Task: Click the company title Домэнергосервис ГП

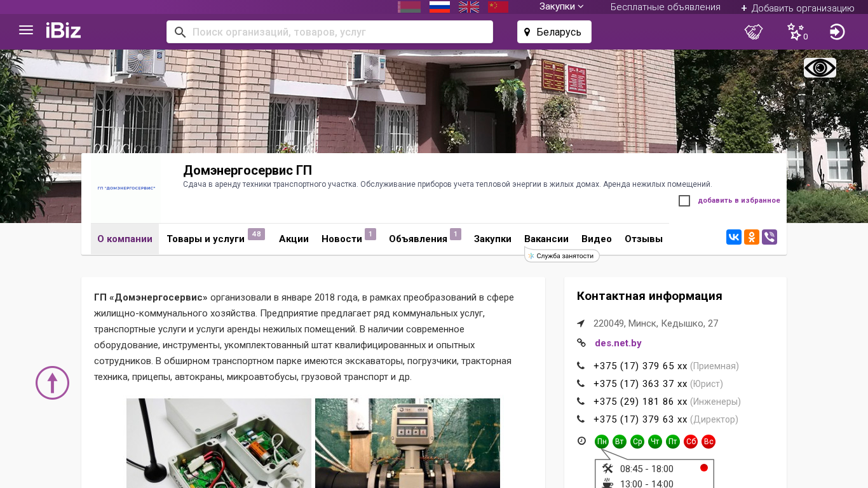Action: tap(247, 170)
